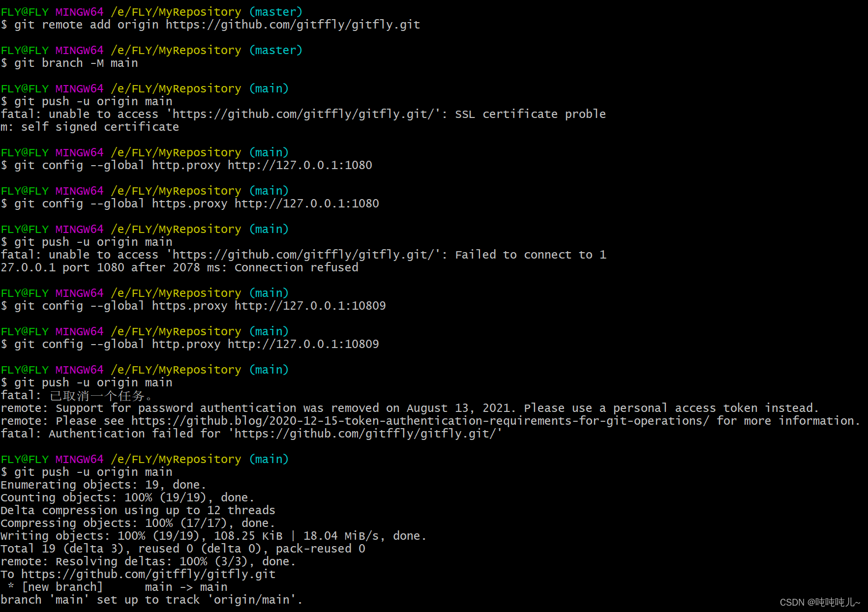Click the https.proxy 127.0.0.1:1080 config command
The width and height of the screenshot is (868, 612).
tap(190, 204)
